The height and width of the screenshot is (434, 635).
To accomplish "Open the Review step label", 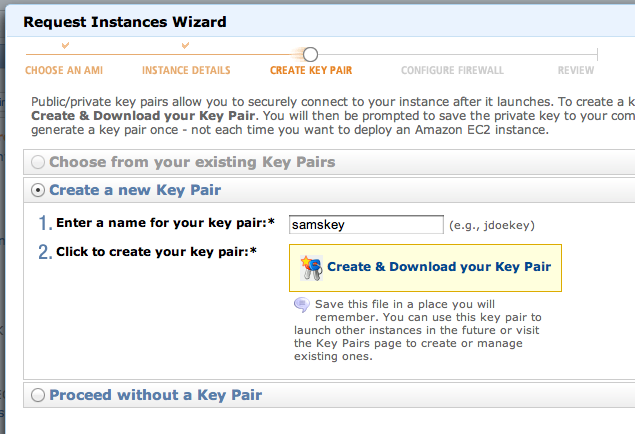I will pyautogui.click(x=577, y=71).
